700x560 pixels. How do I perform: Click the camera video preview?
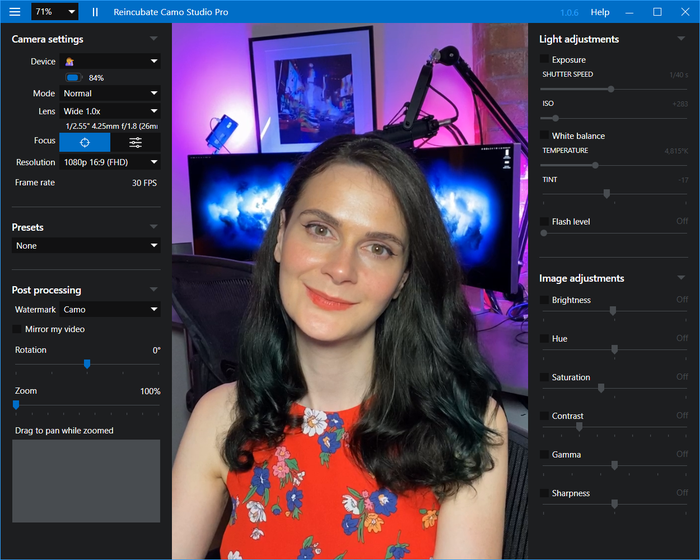tap(350, 291)
